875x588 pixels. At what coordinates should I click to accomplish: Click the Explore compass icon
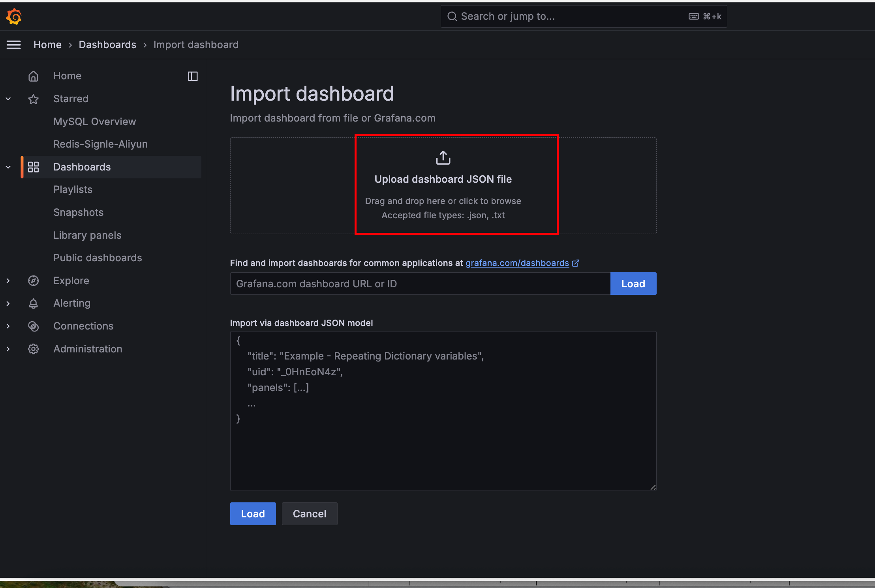click(x=34, y=281)
